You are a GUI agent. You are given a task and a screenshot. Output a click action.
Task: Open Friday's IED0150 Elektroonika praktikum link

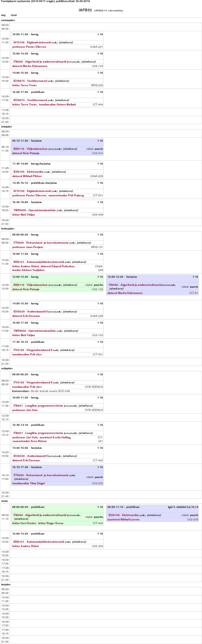click(123, 515)
